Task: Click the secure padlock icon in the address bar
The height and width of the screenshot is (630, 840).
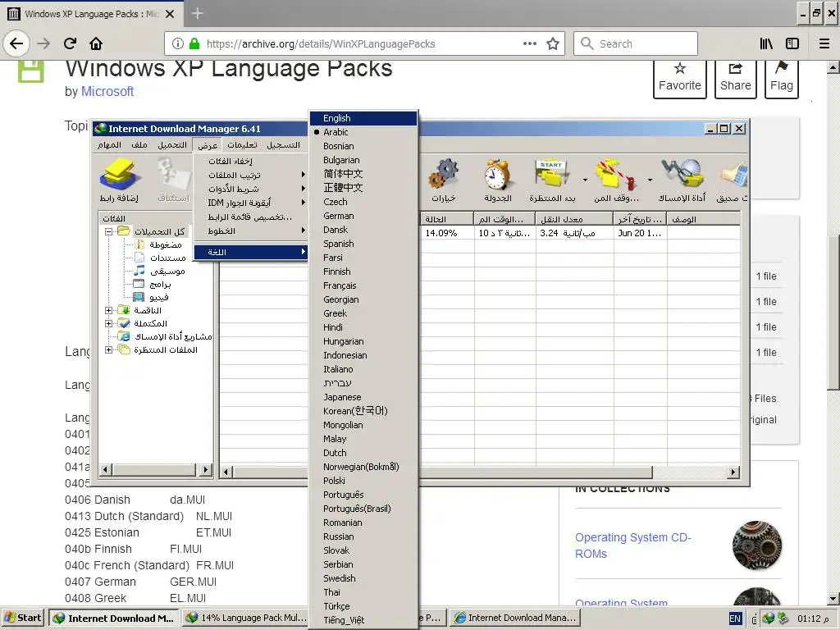Action: [194, 44]
